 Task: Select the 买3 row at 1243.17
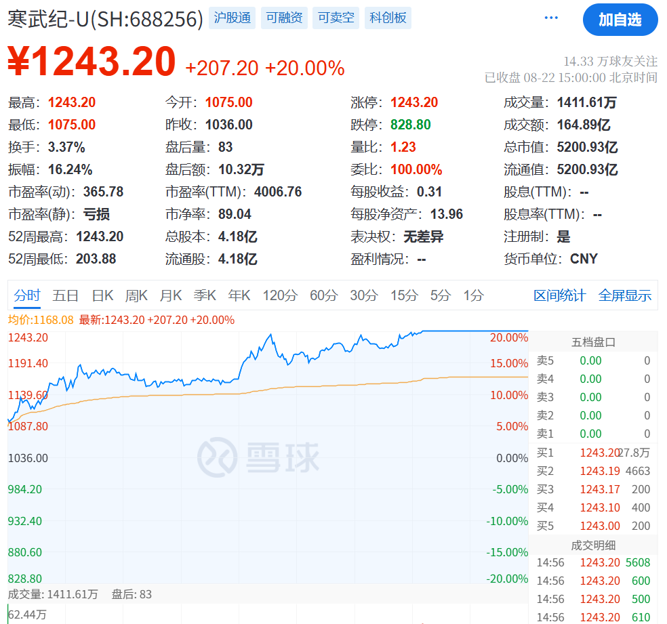coord(593,490)
